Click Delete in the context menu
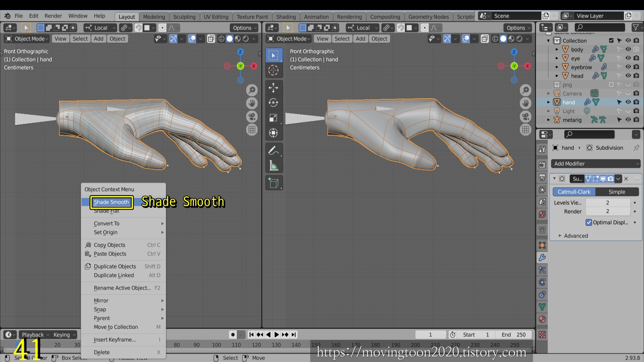644x362 pixels. [x=102, y=352]
